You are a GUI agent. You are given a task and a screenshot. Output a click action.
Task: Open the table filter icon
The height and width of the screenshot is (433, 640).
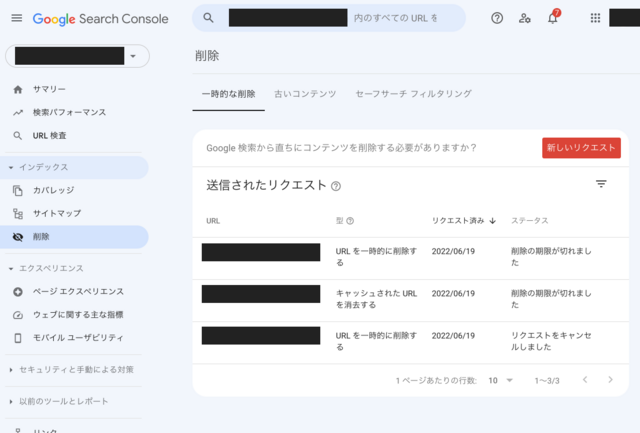(601, 184)
